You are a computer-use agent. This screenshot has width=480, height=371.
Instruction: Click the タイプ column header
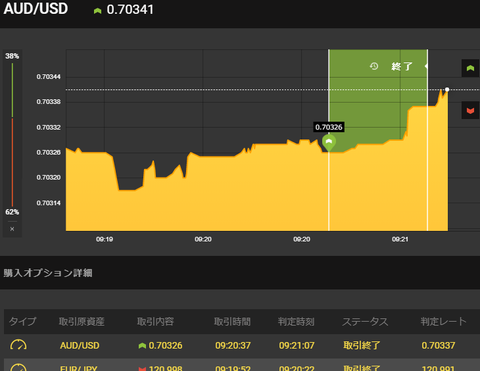[x=22, y=321]
